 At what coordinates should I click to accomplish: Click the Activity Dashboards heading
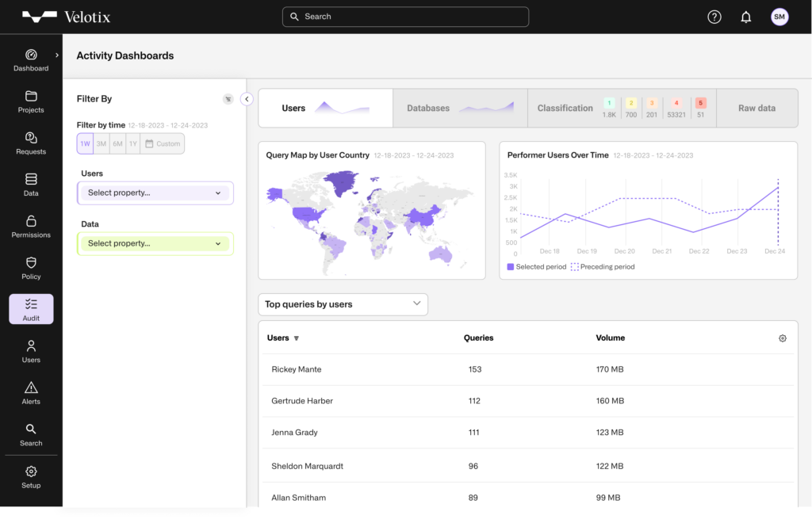(124, 56)
